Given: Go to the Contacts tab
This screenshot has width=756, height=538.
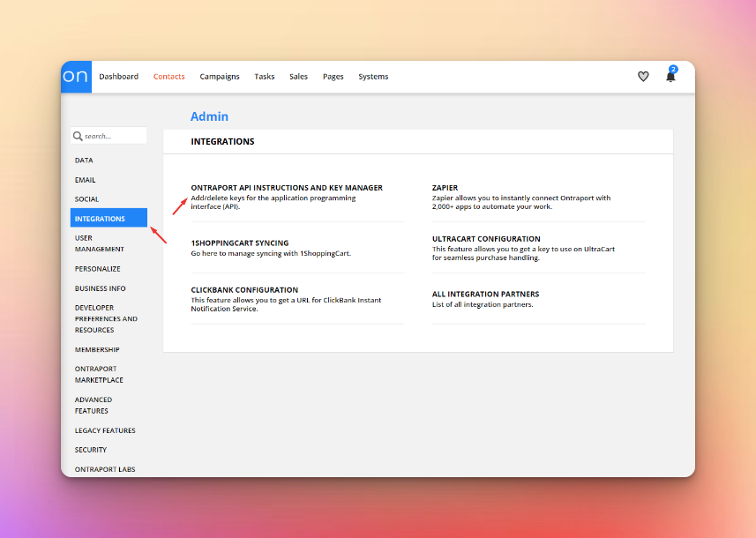Looking at the screenshot, I should (x=168, y=77).
